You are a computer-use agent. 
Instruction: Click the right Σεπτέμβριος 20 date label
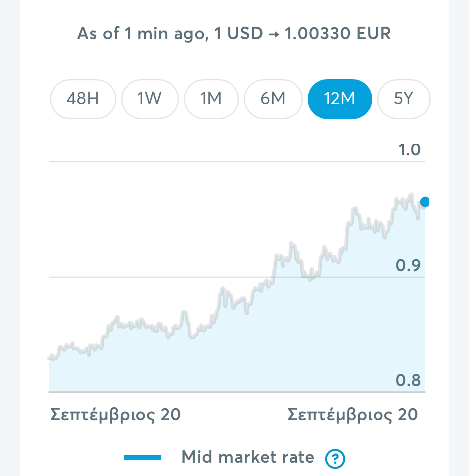(353, 415)
